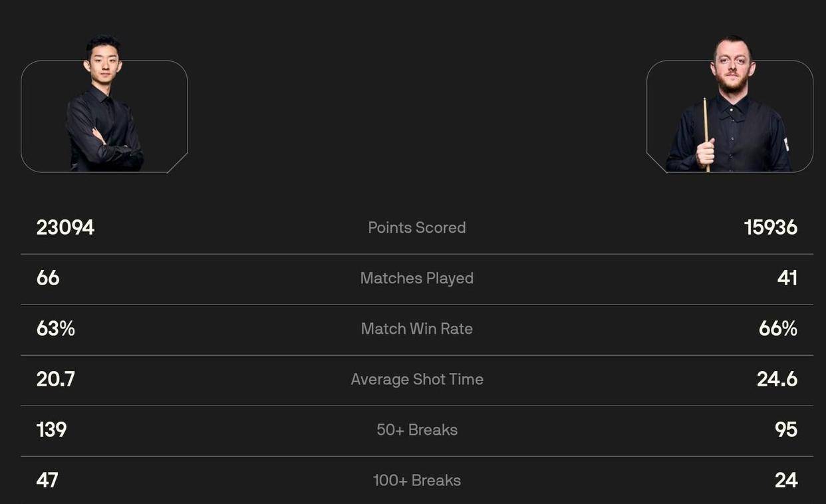The height and width of the screenshot is (504, 826).
Task: Click the 23094 points scored value
Action: click(x=65, y=227)
